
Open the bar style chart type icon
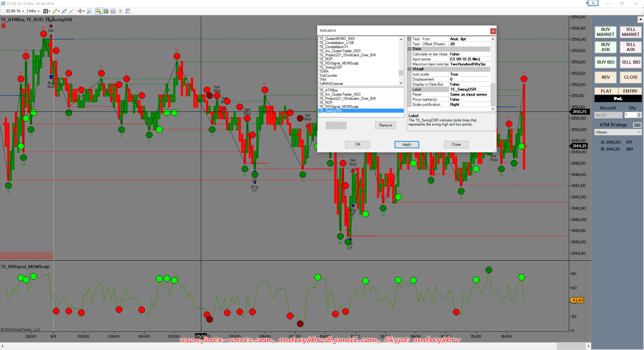click(46, 11)
